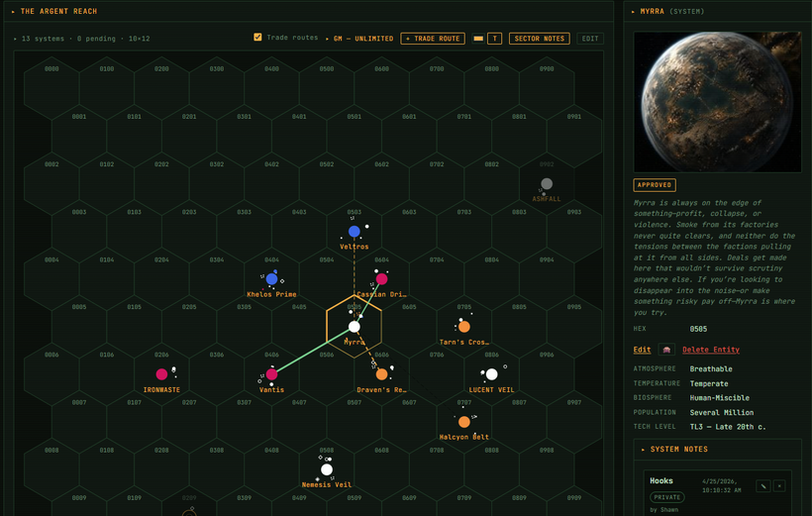Open SECTOR NOTES

point(539,39)
